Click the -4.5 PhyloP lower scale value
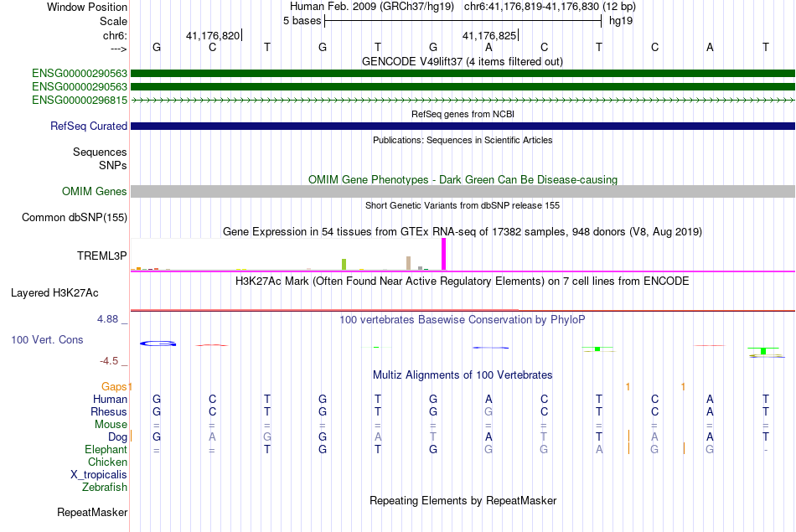This screenshot has height=532, width=796. [109, 361]
